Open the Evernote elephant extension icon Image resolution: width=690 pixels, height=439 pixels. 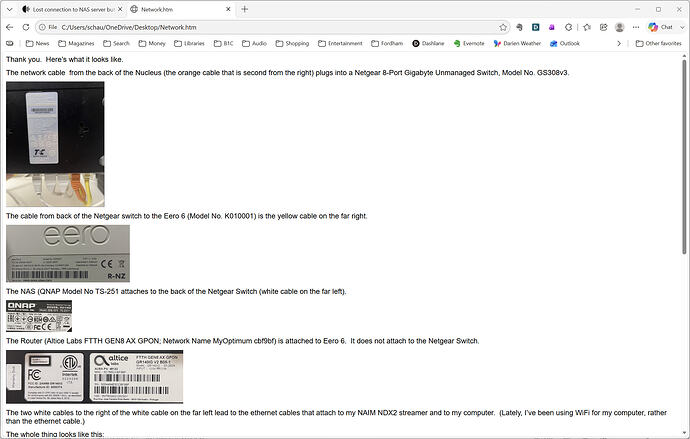[519, 27]
